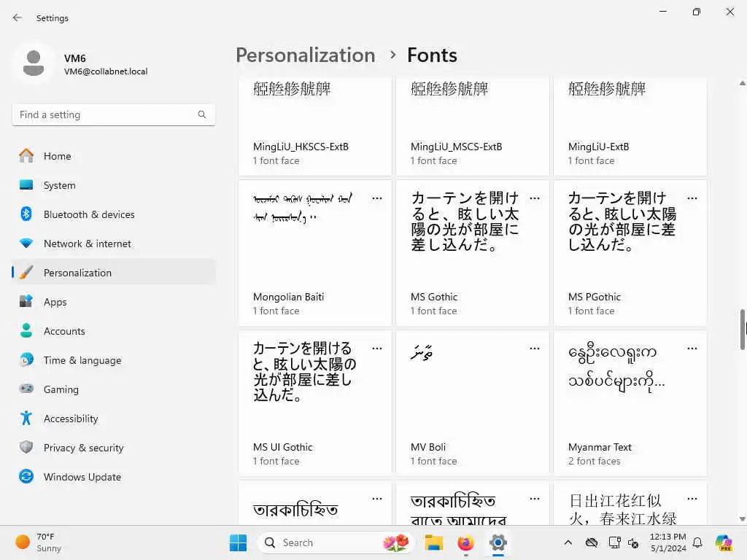
Task: Click the Apps icon in sidebar
Action: 26,301
